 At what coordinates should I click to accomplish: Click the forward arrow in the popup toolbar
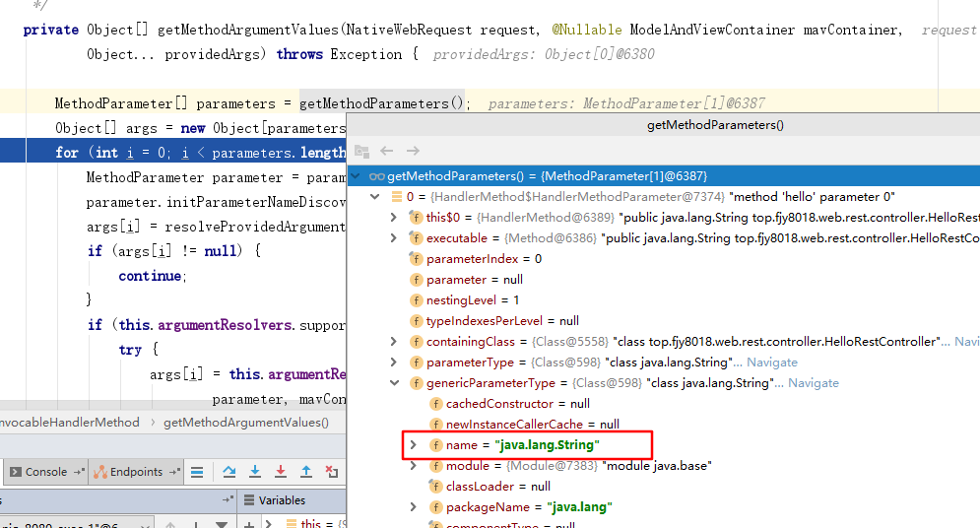pos(413,151)
